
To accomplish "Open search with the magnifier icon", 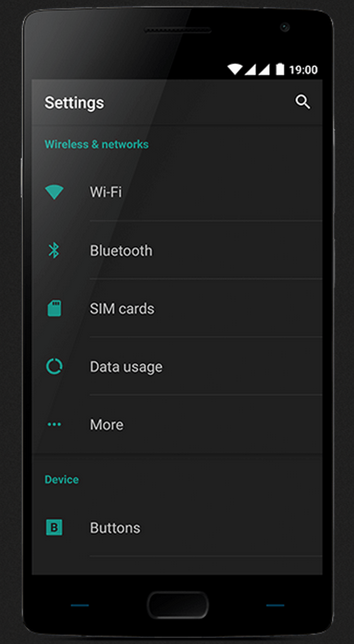I will 303,102.
